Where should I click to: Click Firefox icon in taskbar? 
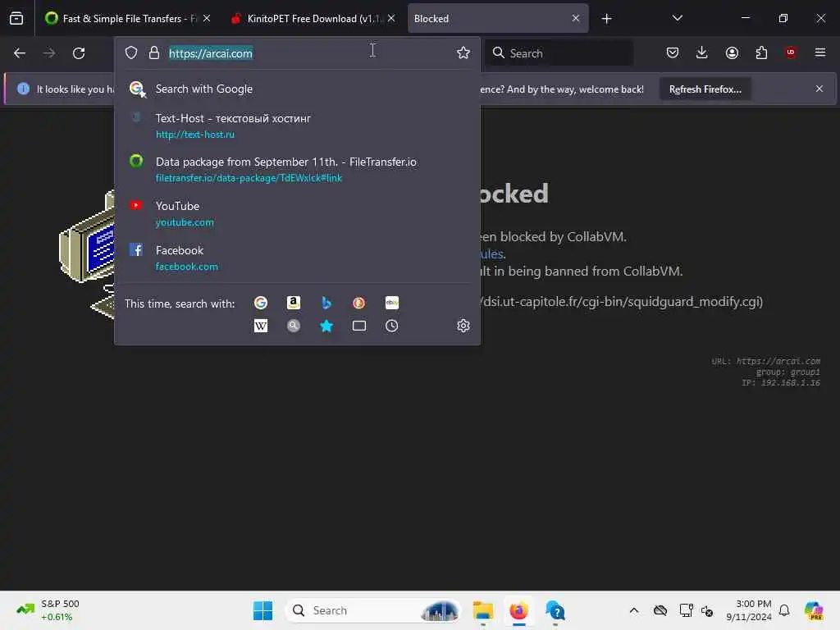(x=518, y=610)
